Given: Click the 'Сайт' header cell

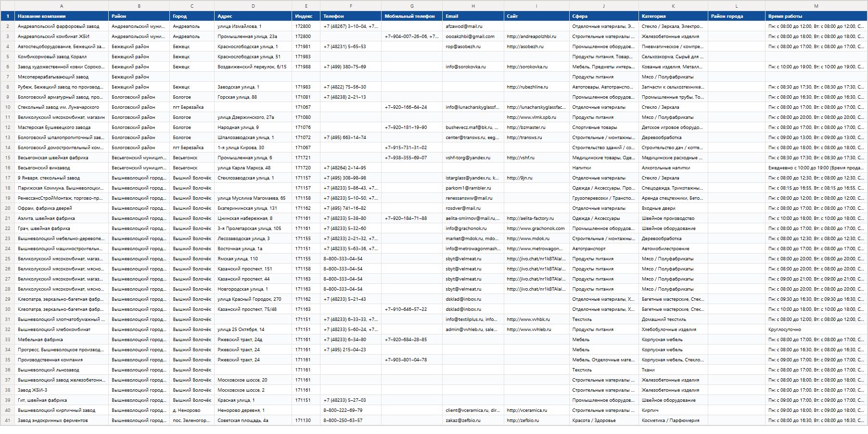Looking at the screenshot, I should coord(536,16).
